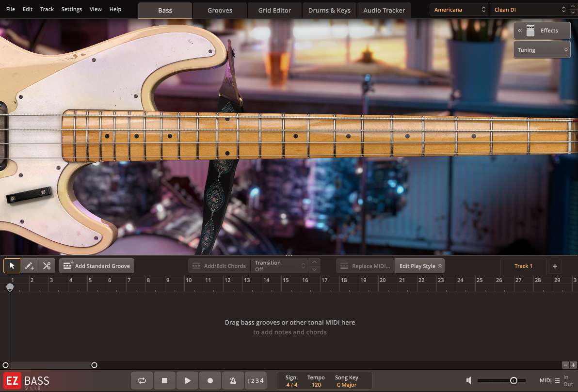Select the scissors split tool
The height and width of the screenshot is (392, 578).
tap(47, 266)
